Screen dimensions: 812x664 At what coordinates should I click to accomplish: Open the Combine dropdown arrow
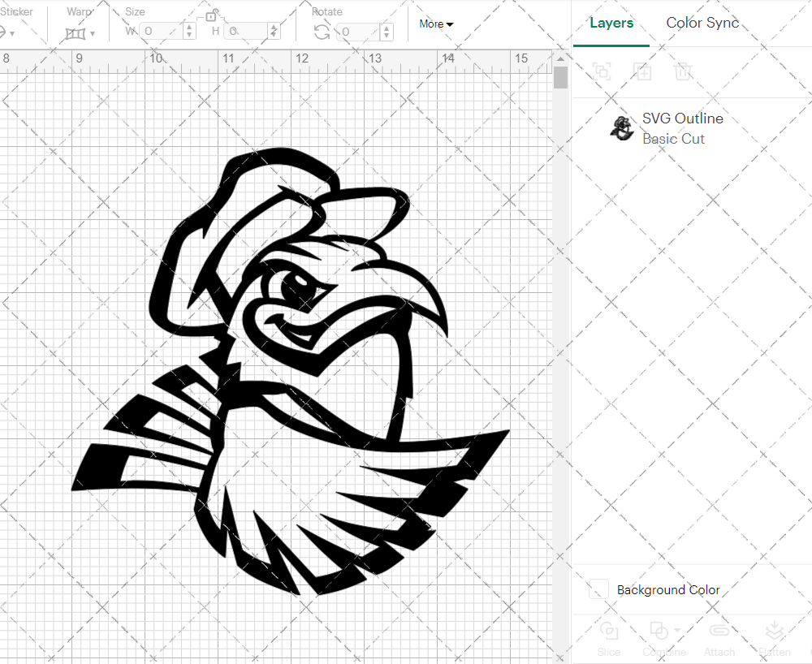677,629
